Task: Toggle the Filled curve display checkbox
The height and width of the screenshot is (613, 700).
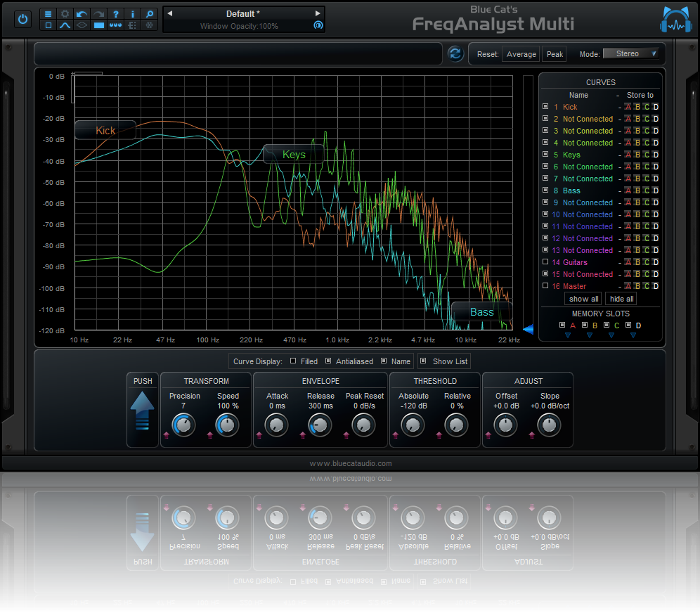Action: [293, 361]
